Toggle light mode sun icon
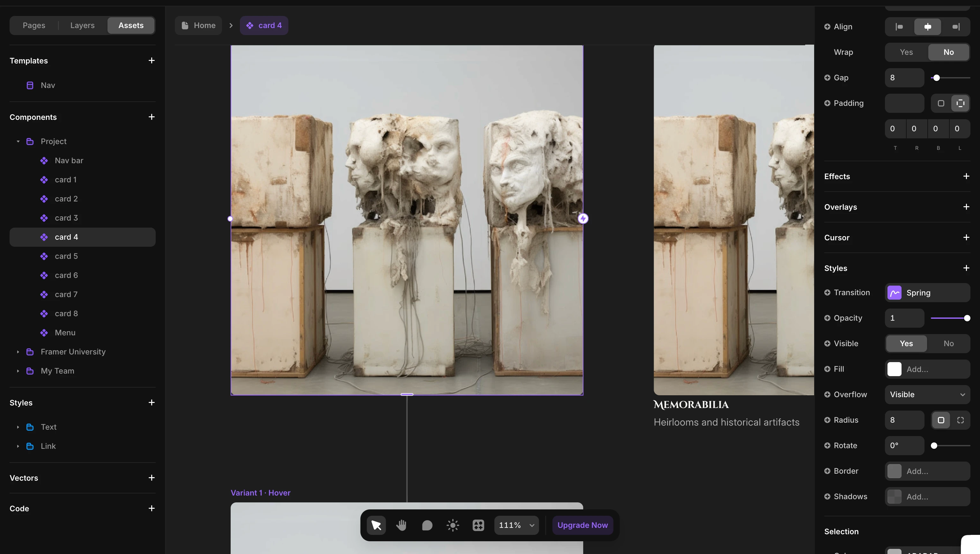 click(x=453, y=525)
